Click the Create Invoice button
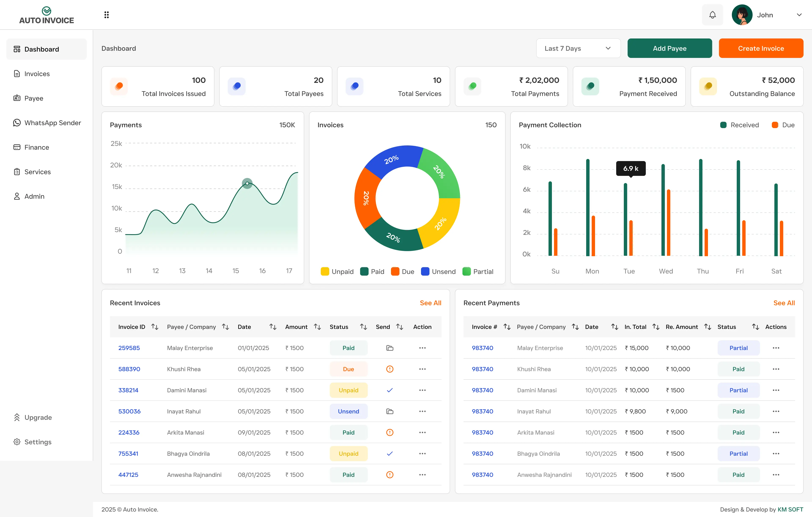812x517 pixels. (x=761, y=48)
